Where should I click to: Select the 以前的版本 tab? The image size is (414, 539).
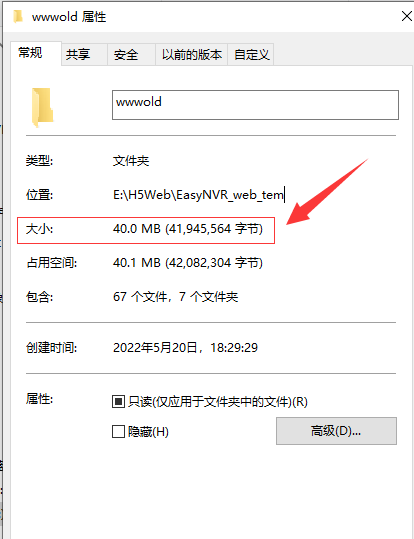(x=192, y=55)
